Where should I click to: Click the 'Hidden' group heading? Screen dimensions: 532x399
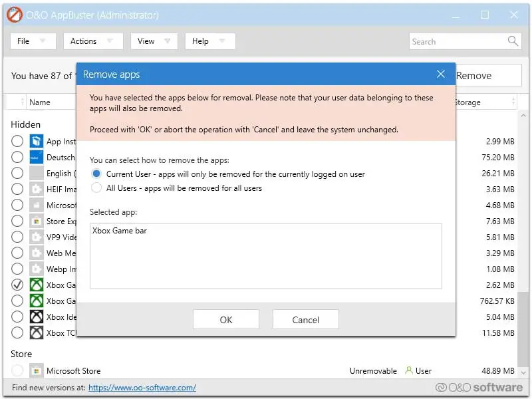[x=25, y=124]
